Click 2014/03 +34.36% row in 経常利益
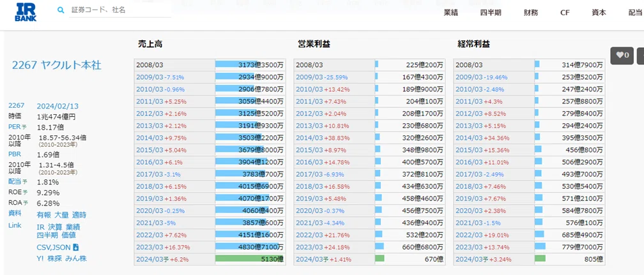644x275 pixels. click(529, 138)
